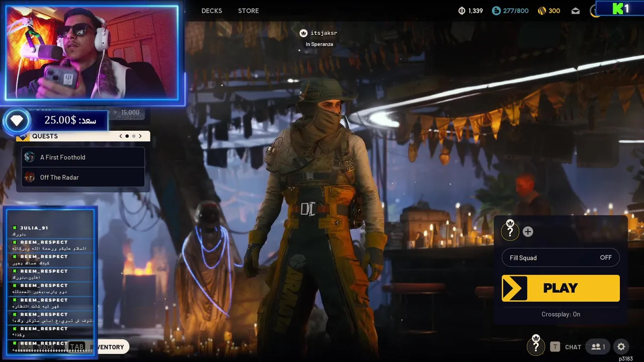Select the itsjaksr player name
The width and height of the screenshot is (644, 362).
tap(324, 33)
